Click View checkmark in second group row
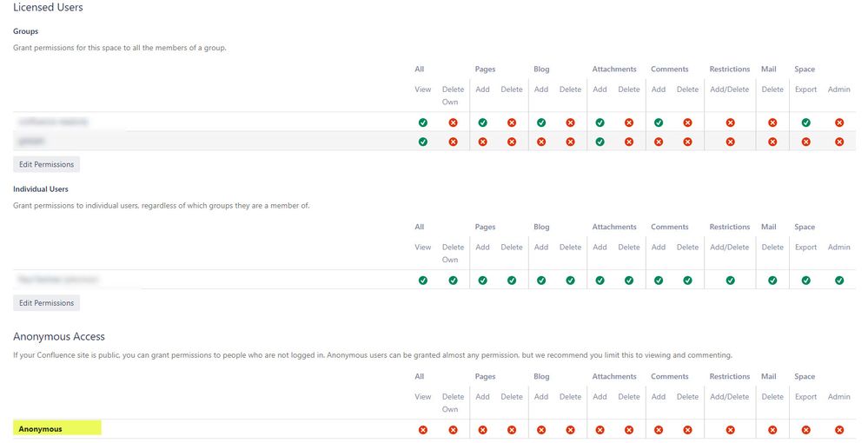 point(423,142)
